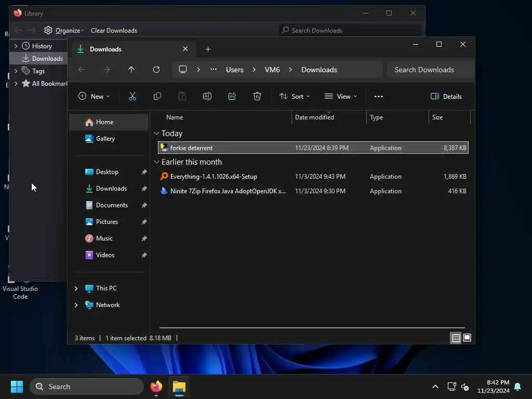Expand History in Library window sidebar
Viewport: 532px width, 399px height.
click(x=16, y=46)
